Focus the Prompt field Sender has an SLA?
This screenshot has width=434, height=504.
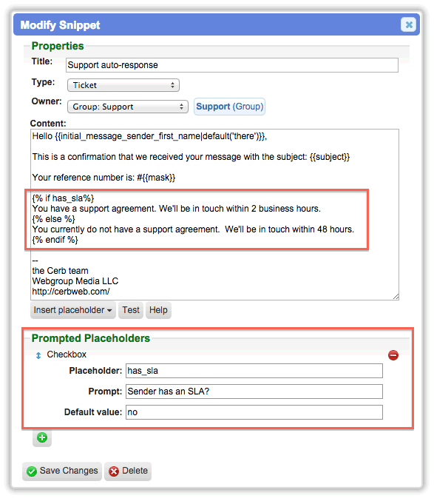(x=254, y=392)
